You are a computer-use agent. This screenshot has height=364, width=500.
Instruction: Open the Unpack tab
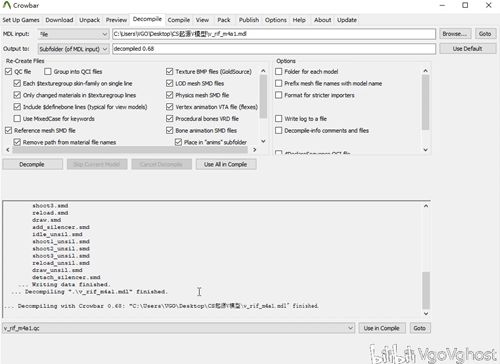(x=89, y=20)
